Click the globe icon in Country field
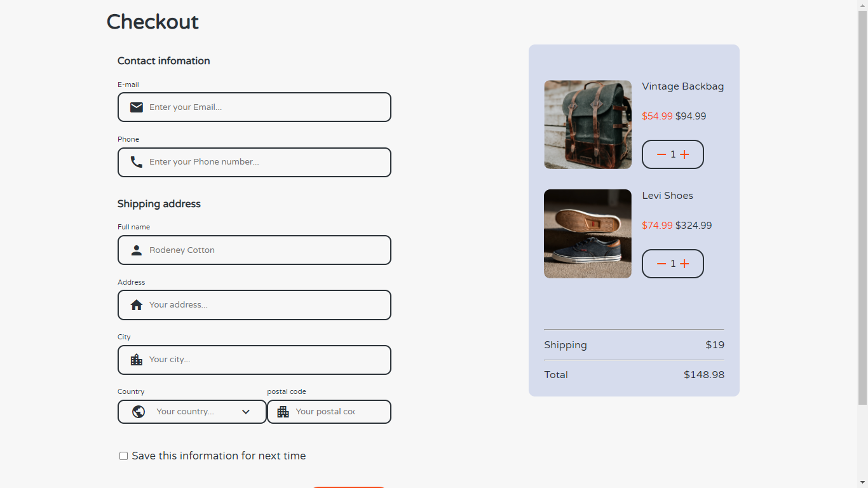Image resolution: width=868 pixels, height=488 pixels. (139, 412)
